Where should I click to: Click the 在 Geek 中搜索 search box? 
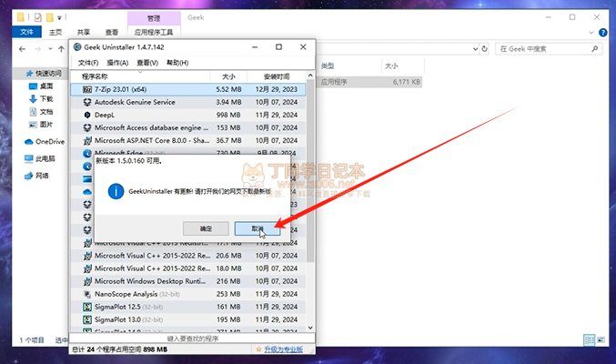(549, 49)
